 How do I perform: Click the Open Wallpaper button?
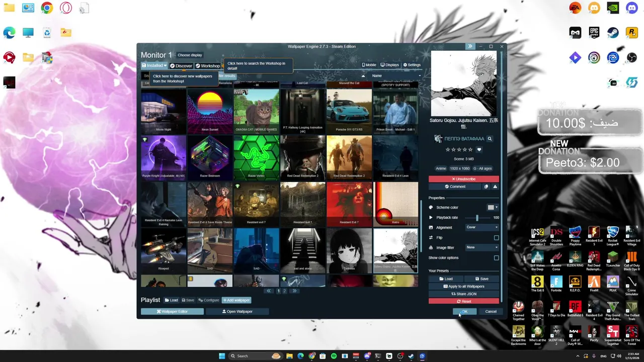pos(237,312)
